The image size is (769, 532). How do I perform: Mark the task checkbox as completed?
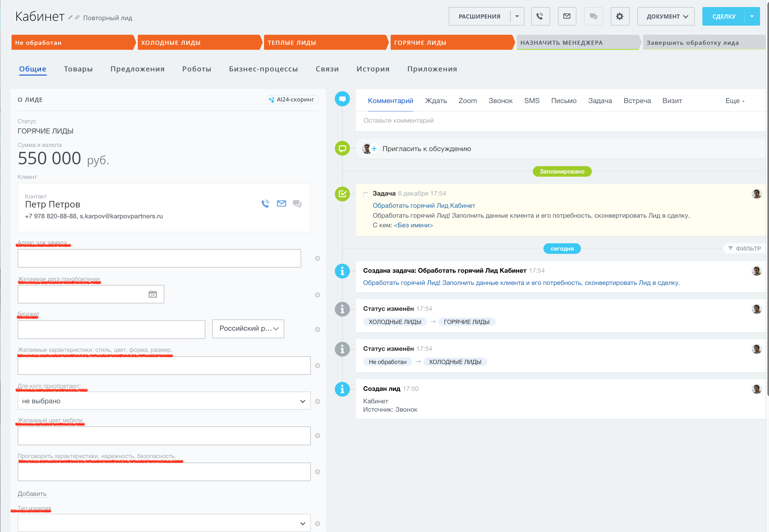(366, 194)
